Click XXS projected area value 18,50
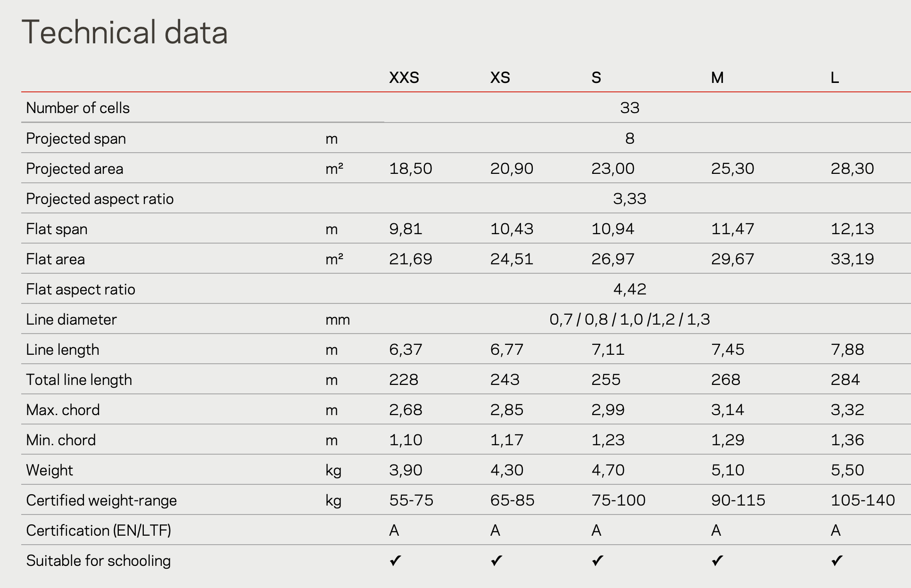Image resolution: width=911 pixels, height=588 pixels. 410,169
